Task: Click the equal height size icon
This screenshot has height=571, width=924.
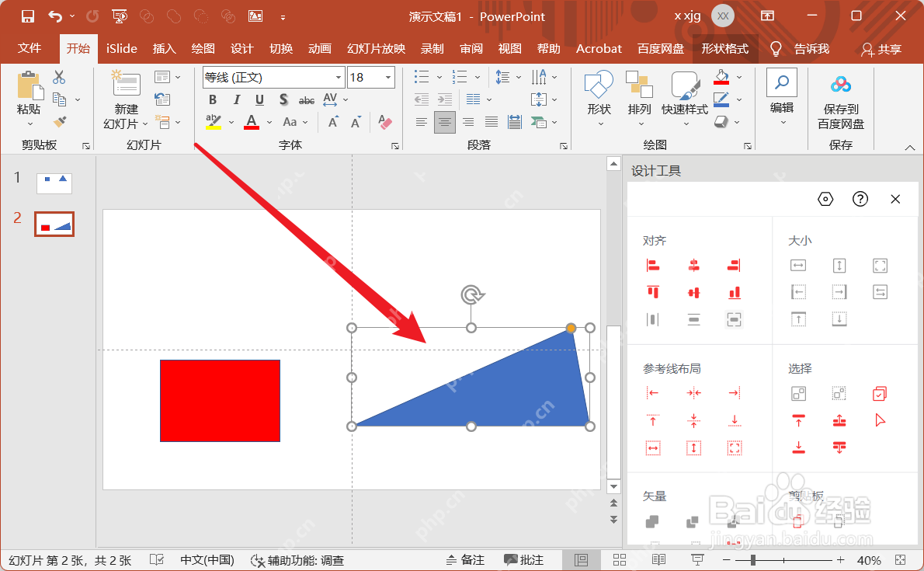Action: tap(839, 266)
